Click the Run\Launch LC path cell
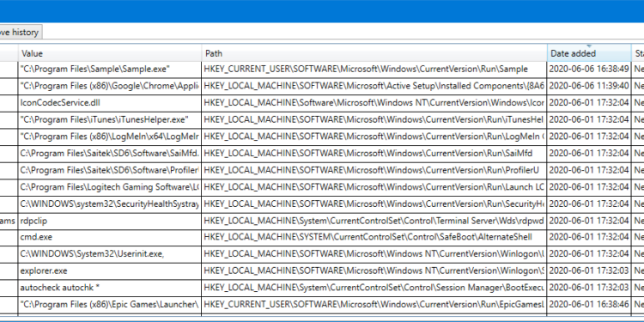This screenshot has width=644, height=322. point(374,187)
